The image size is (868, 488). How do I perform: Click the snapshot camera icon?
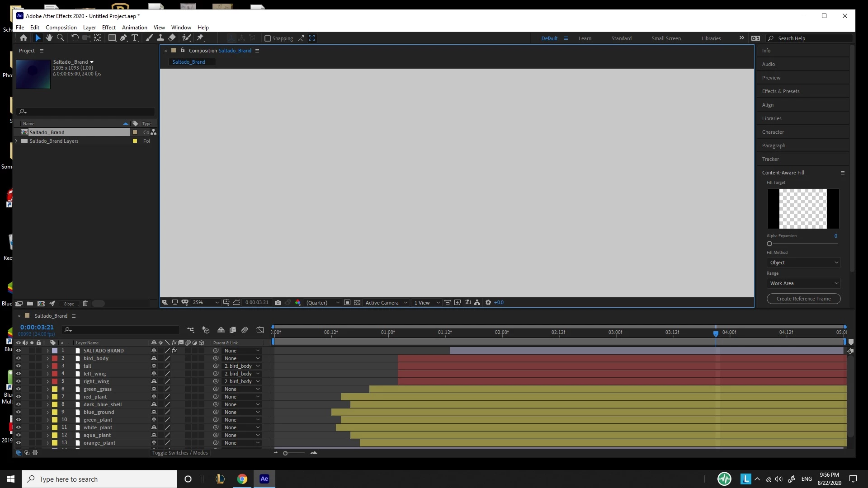278,302
